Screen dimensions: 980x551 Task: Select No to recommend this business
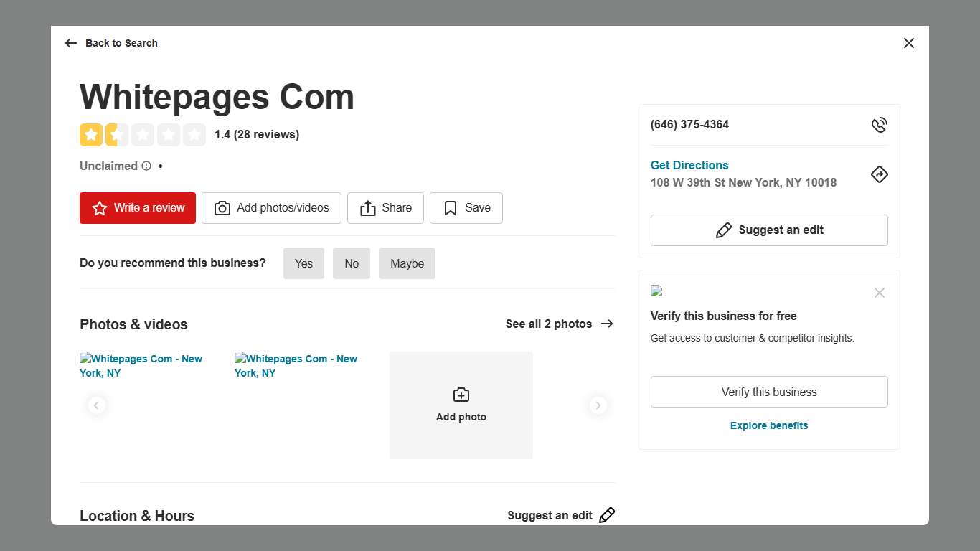point(351,263)
